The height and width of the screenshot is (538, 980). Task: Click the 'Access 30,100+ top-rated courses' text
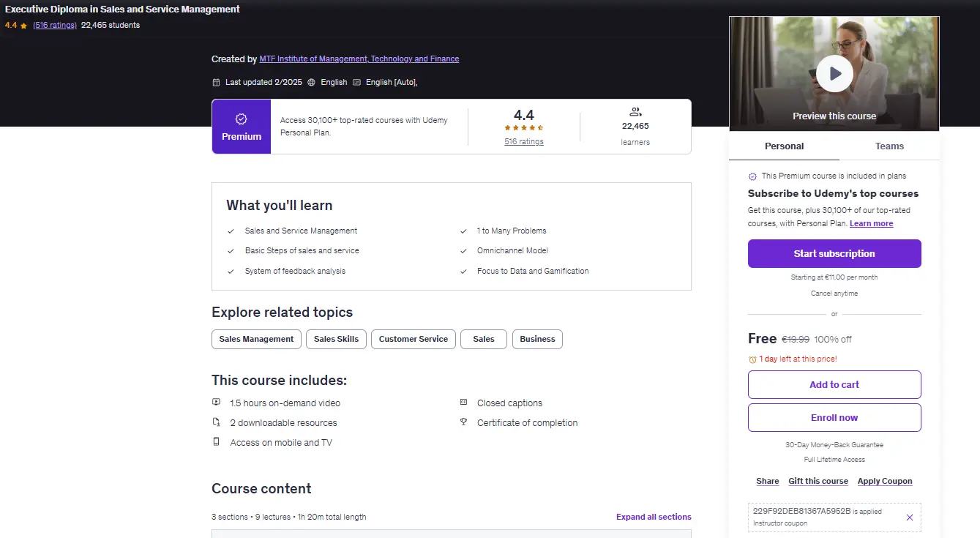point(364,127)
